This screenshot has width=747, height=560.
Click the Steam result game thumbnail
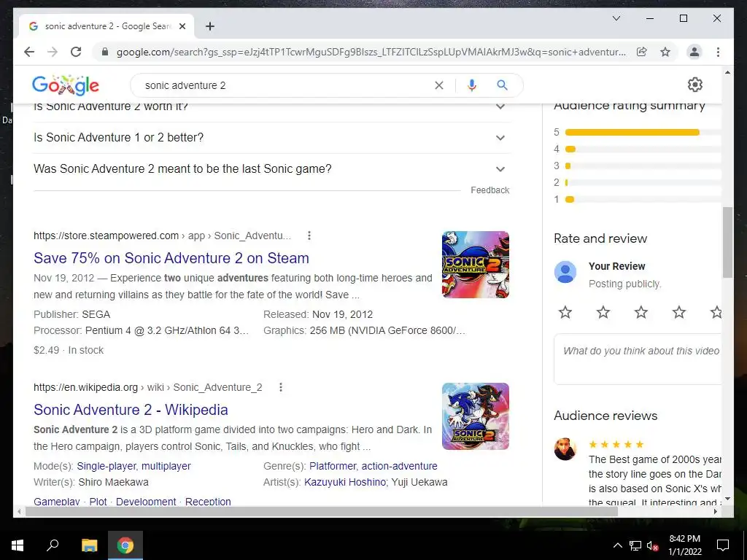pyautogui.click(x=476, y=265)
